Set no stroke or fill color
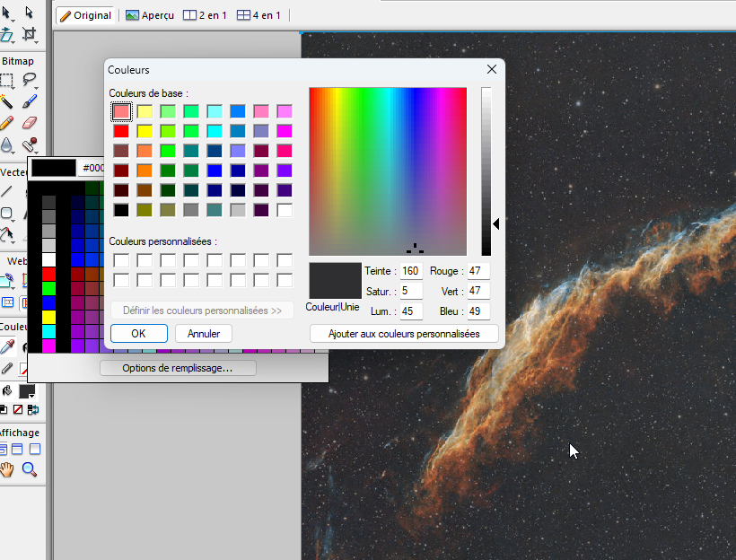Screen dimensions: 736x560 pos(18,410)
